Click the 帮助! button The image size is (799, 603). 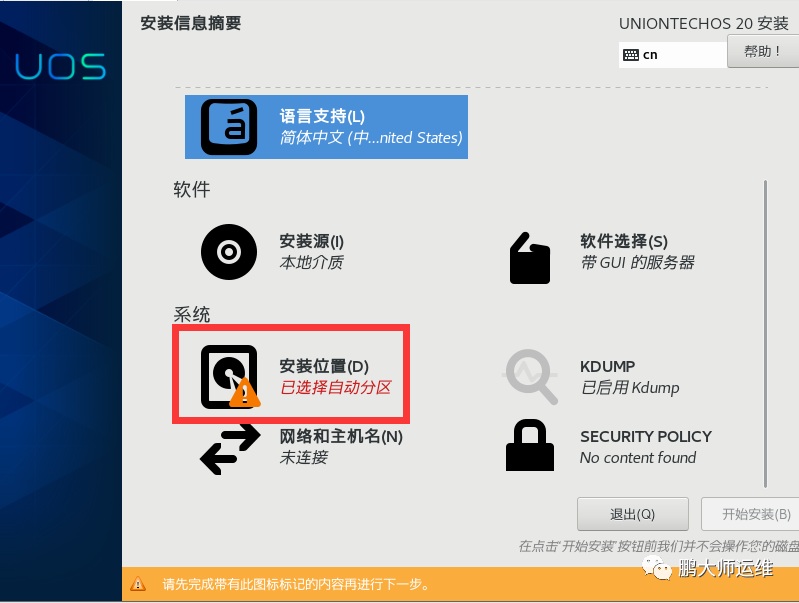coord(763,51)
